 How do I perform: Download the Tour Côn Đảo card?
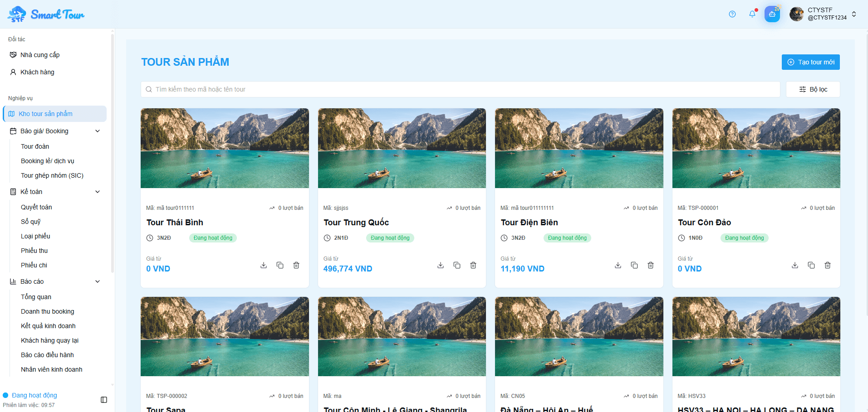(795, 265)
